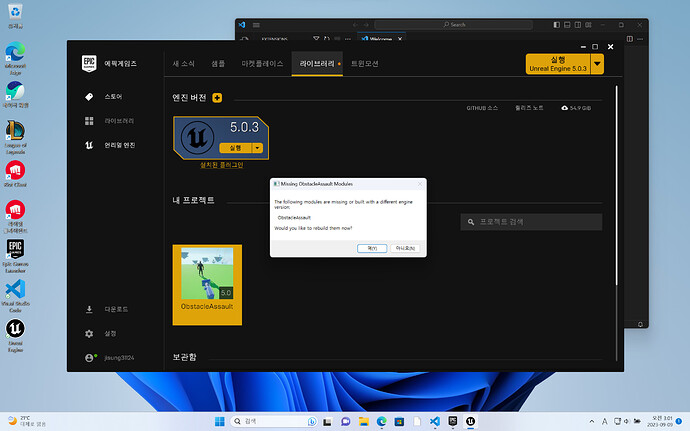Viewport: 690px width, 431px height.
Task: Open 설정 settings gear in sidebar
Action: point(89,333)
